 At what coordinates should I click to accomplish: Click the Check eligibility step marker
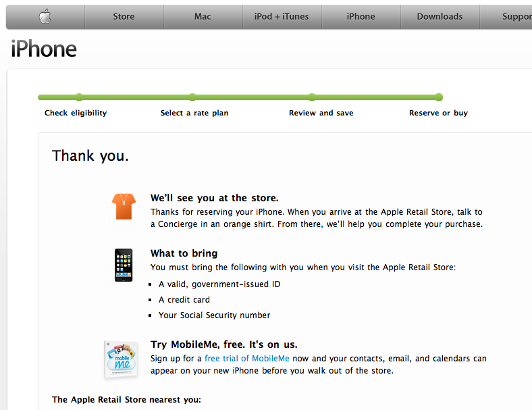click(x=79, y=97)
